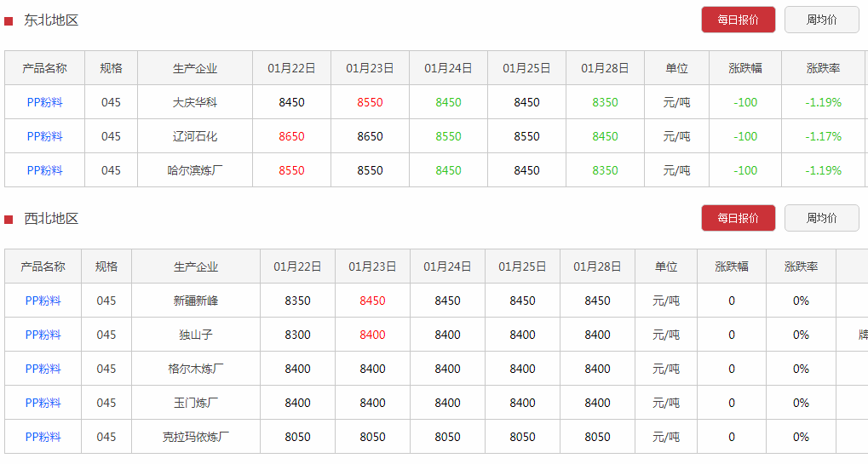Screen dimensions: 868x464
Task: Open PP粉料 link for 哈尔滨炼厂
Action: pos(44,170)
